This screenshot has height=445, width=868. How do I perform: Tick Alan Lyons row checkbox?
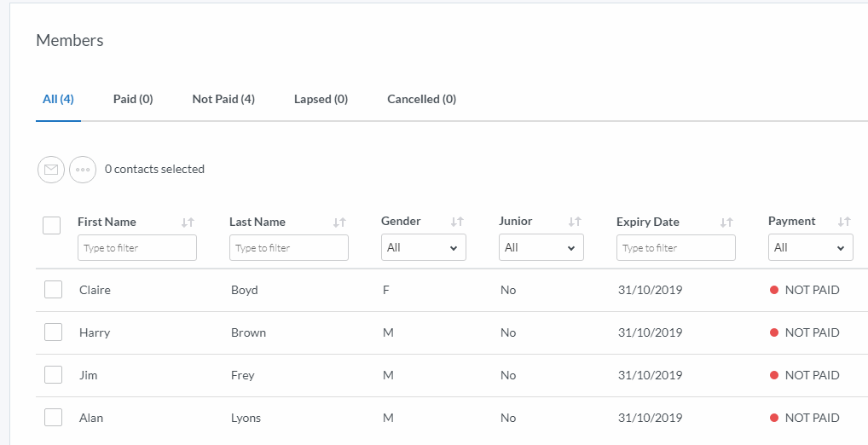coord(54,418)
